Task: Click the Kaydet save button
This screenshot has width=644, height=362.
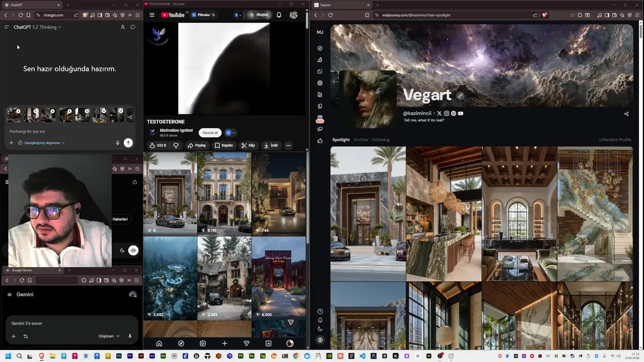Action: (224, 145)
